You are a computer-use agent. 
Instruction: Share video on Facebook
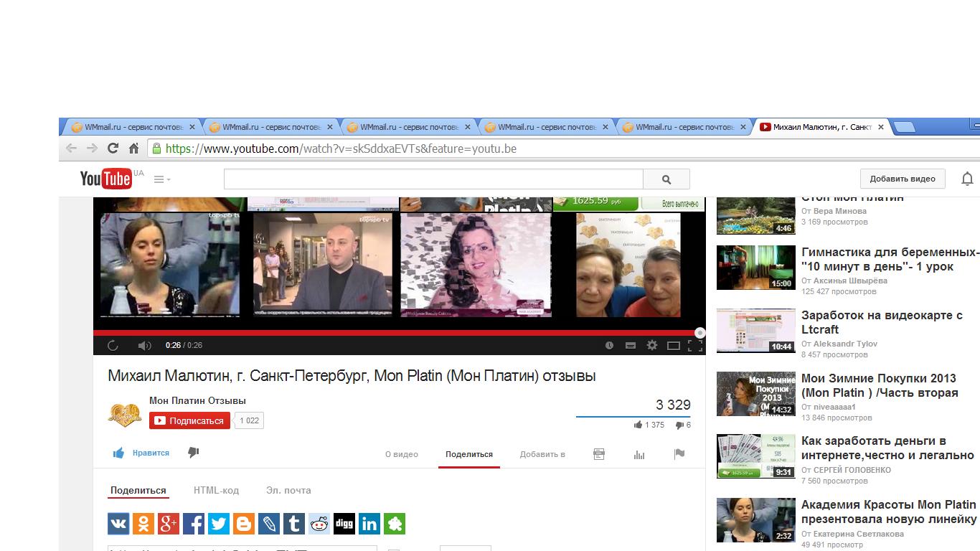tap(194, 524)
